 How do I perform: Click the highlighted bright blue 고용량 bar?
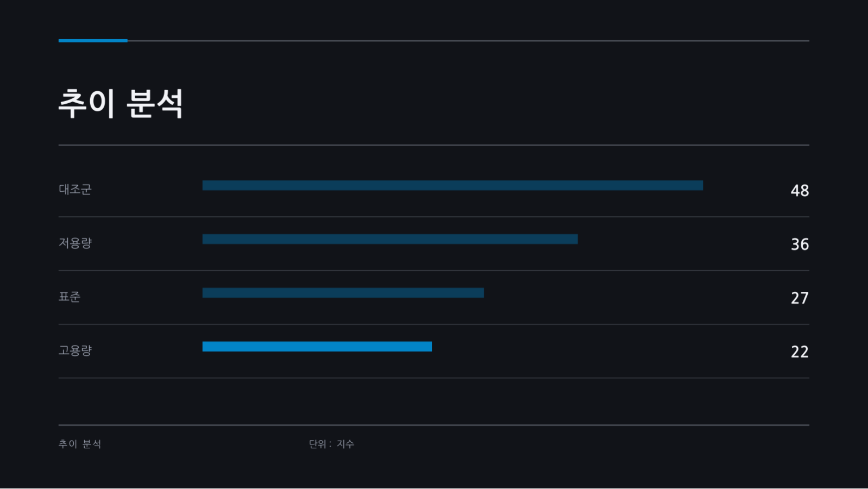click(x=317, y=347)
